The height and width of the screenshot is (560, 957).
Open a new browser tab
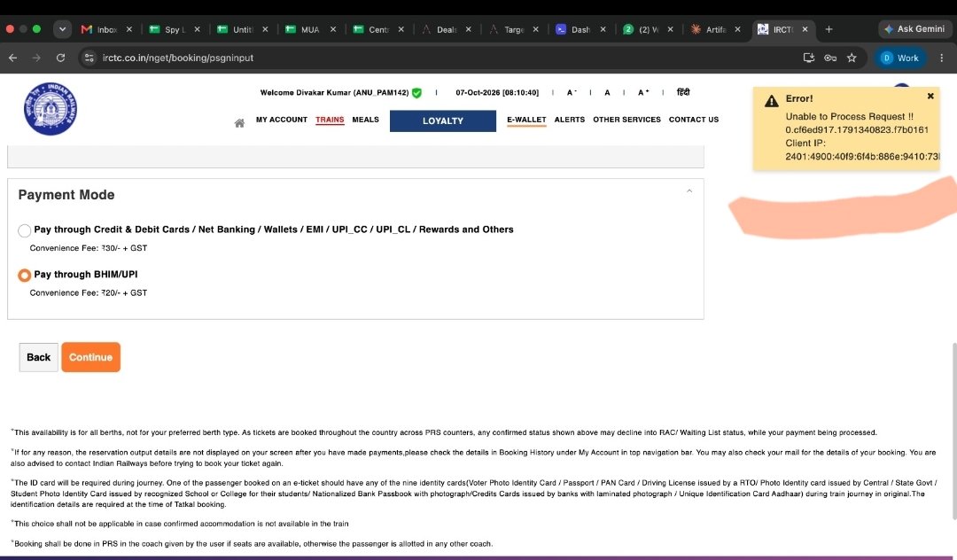(x=829, y=29)
